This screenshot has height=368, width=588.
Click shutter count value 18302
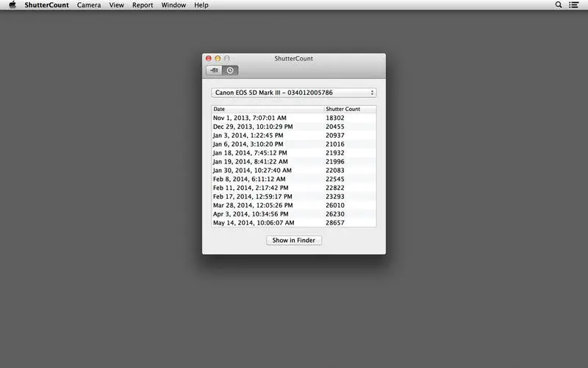click(335, 118)
